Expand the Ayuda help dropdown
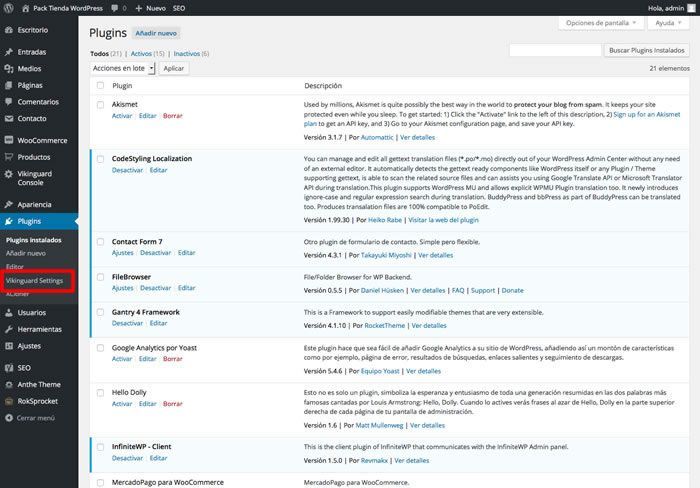Screen dimensions: 700x488 (x=668, y=23)
